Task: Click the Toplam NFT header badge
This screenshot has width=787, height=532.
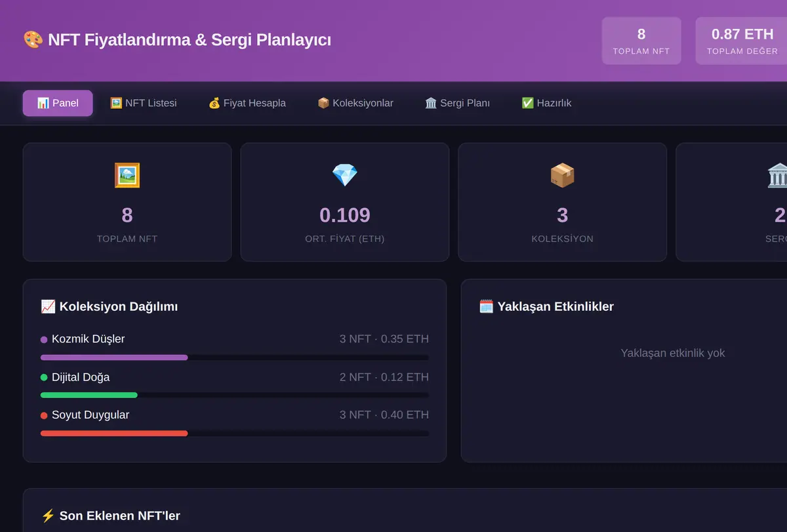Action: [x=641, y=41]
